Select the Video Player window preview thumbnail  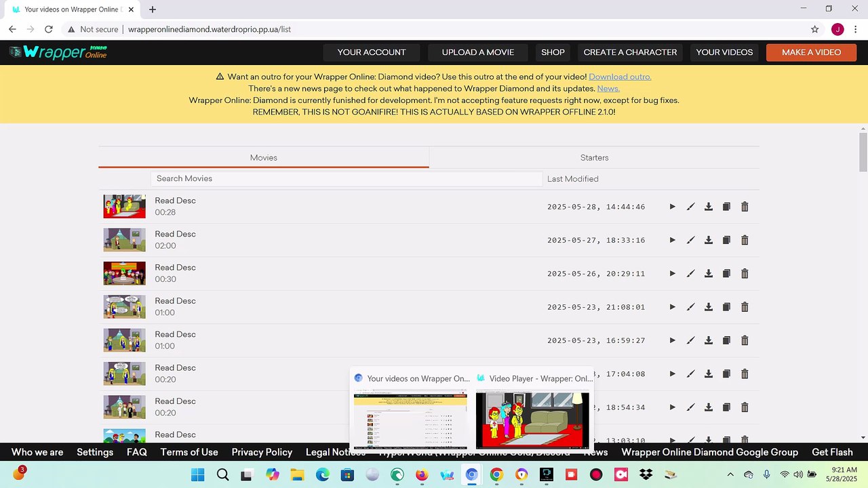tap(532, 420)
